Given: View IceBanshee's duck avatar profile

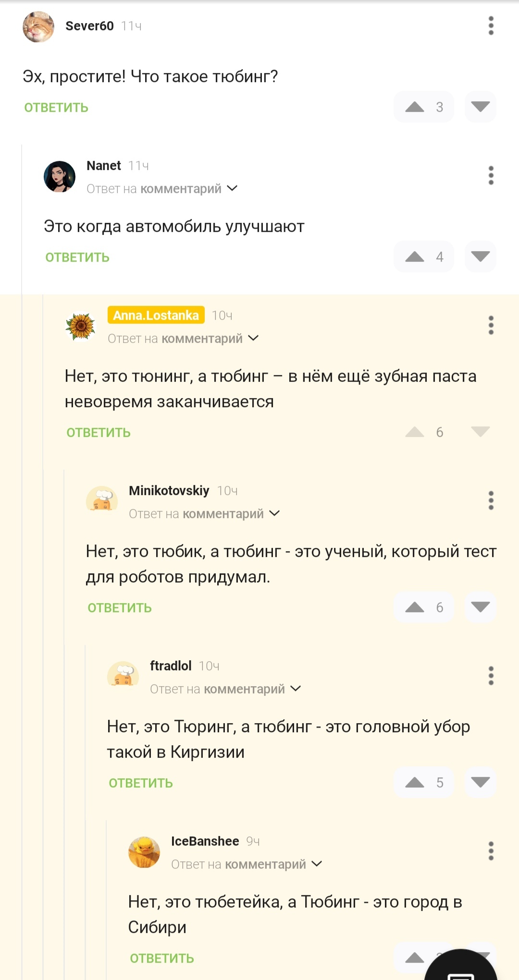Looking at the screenshot, I should pyautogui.click(x=144, y=852).
